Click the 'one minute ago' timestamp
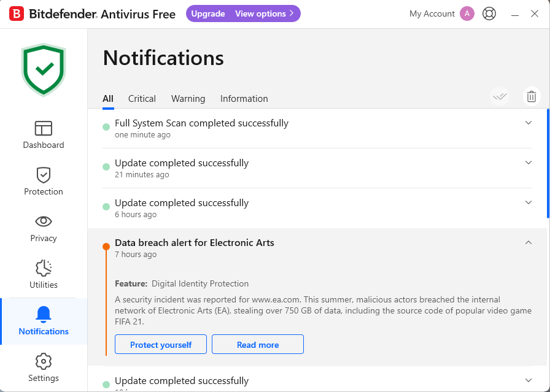Viewport: 550px width, 392px height. [142, 134]
